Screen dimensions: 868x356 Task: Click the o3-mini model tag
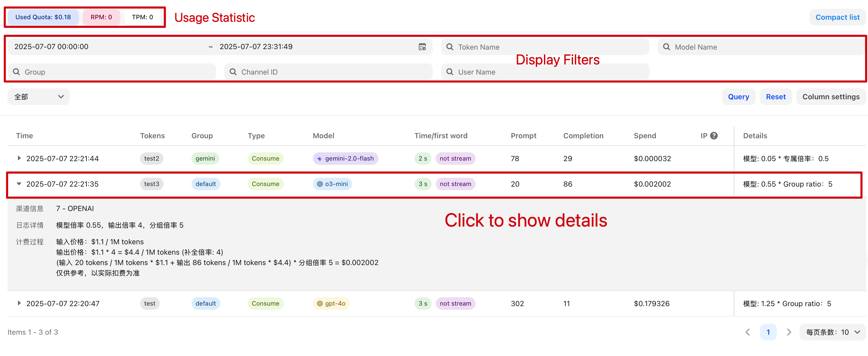pyautogui.click(x=332, y=184)
